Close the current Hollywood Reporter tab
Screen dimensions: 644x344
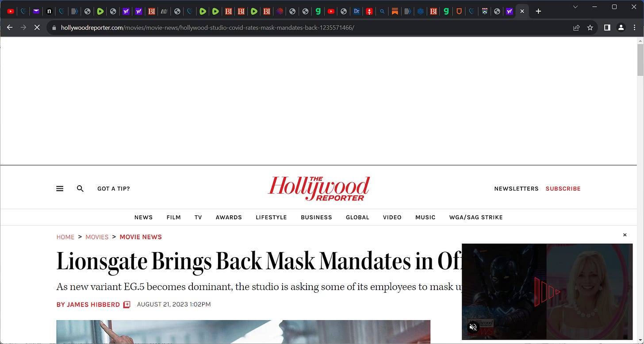[522, 11]
